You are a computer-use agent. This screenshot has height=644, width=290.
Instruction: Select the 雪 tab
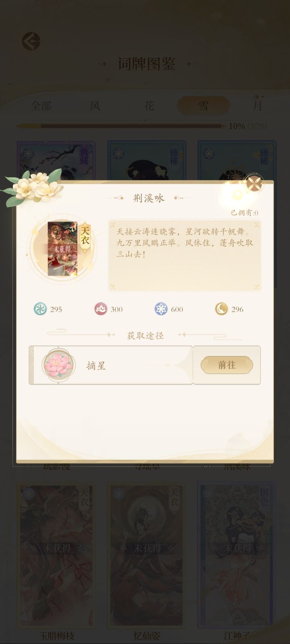[203, 106]
